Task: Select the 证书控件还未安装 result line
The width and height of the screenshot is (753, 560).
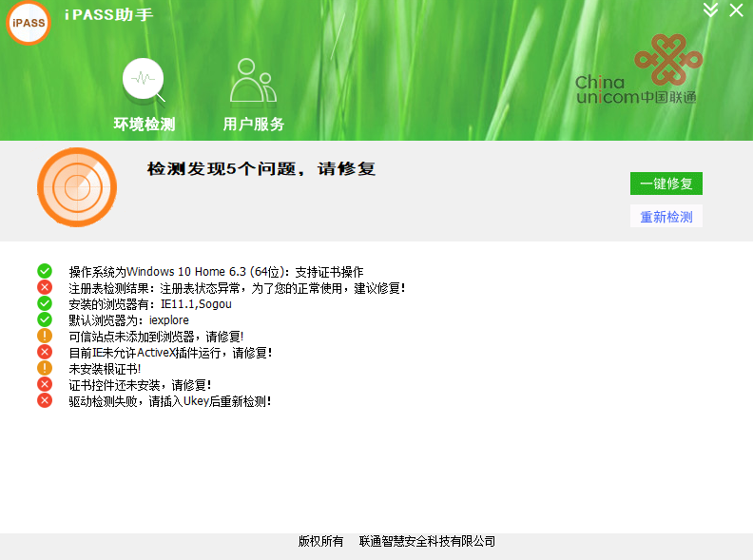Action: (140, 385)
